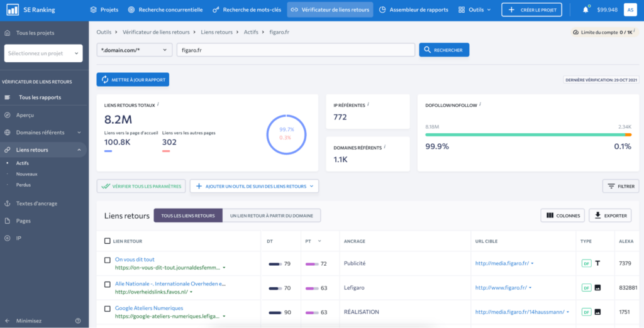Click the Tous les projets home icon
This screenshot has height=328, width=644.
coord(7,33)
